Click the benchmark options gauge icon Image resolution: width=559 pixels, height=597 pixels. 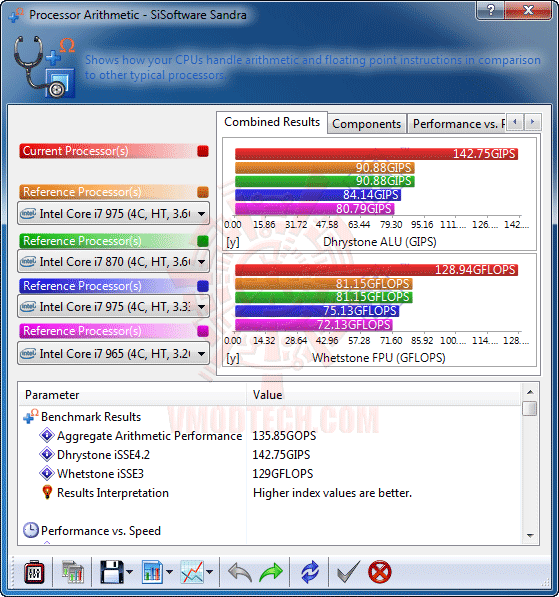[x=34, y=572]
